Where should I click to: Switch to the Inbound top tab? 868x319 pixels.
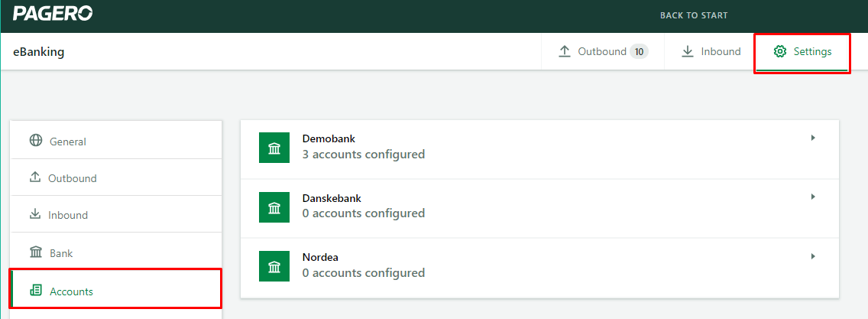click(x=711, y=51)
